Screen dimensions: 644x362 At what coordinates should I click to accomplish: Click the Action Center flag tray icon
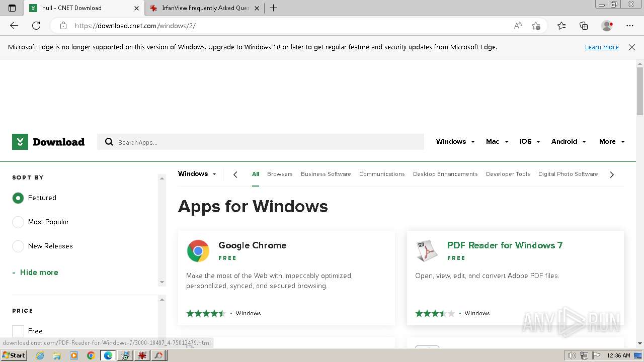coord(595,355)
